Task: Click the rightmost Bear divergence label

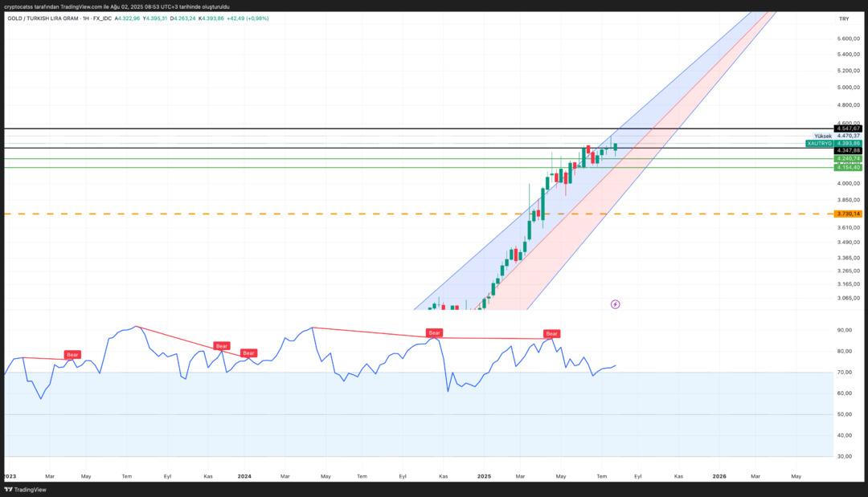Action: pos(552,333)
